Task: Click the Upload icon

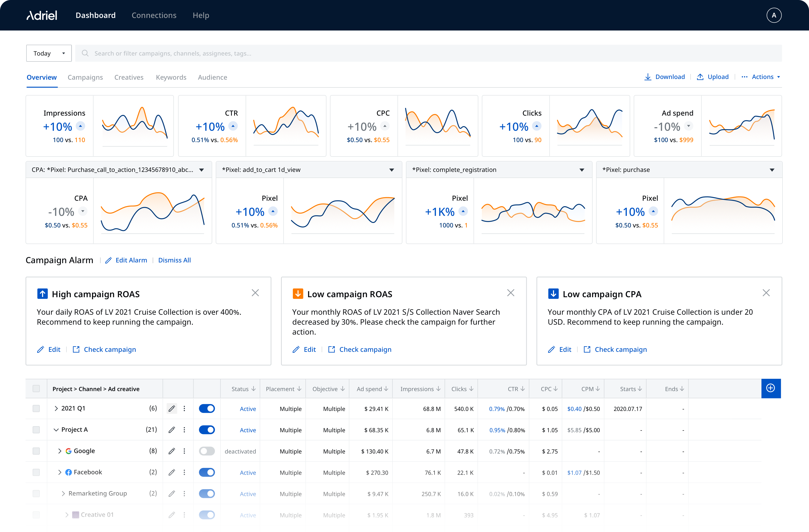Action: [x=700, y=77]
